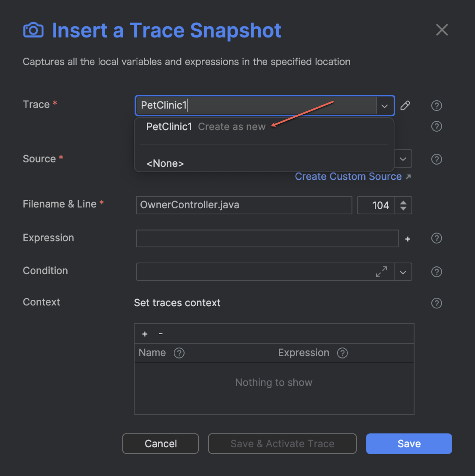Image resolution: width=475 pixels, height=476 pixels.
Task: Click help icon for Set traces context
Action: pyautogui.click(x=436, y=303)
